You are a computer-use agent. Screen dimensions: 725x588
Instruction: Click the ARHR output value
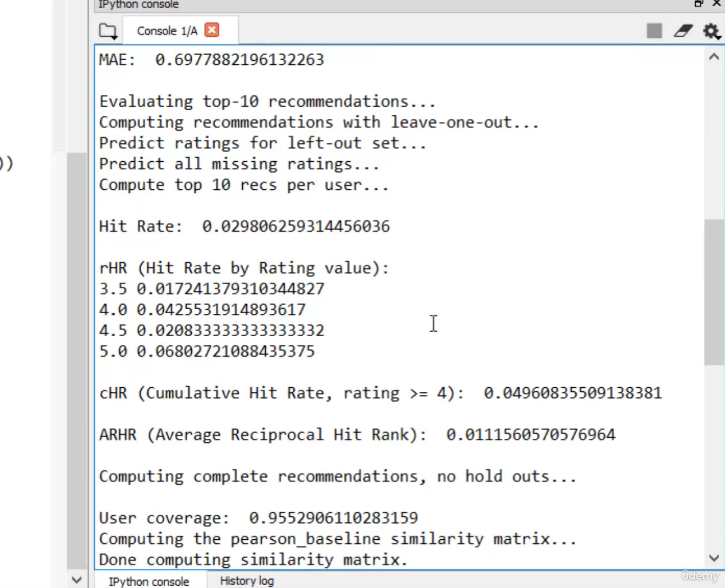pyautogui.click(x=530, y=435)
